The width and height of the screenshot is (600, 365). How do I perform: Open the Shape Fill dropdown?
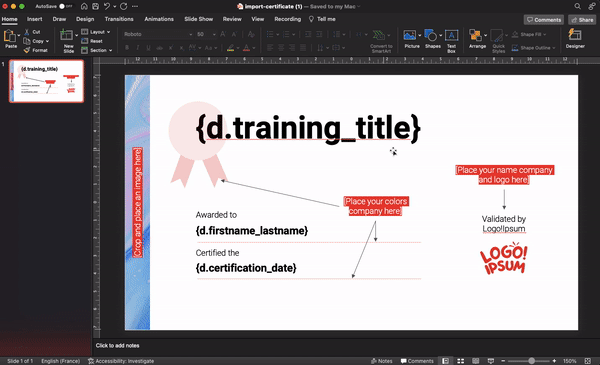pos(545,34)
